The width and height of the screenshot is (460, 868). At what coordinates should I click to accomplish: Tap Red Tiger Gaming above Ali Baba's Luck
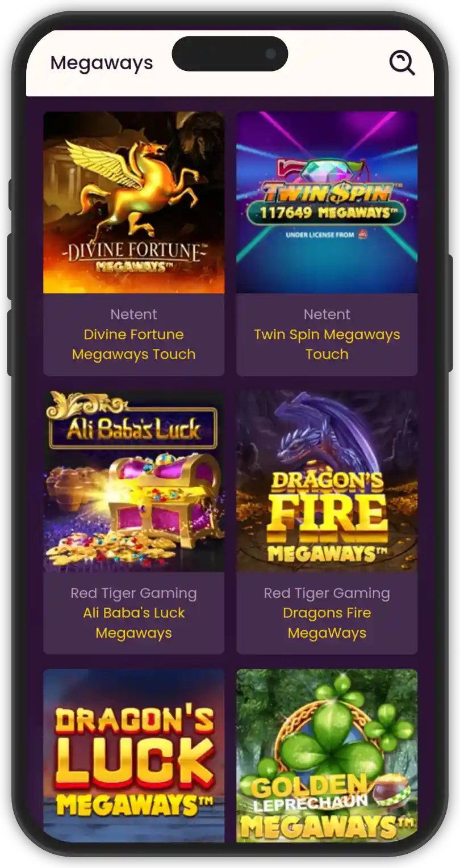pos(134,593)
